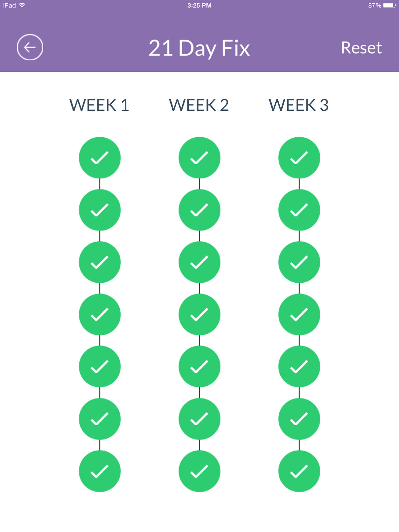Uncheck the sixth day in Week 3

(x=299, y=419)
